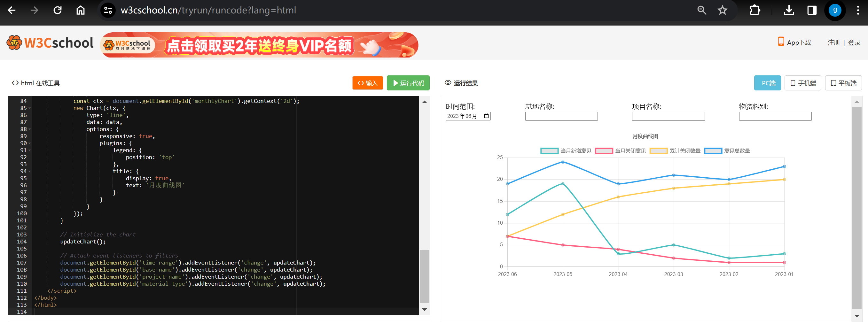The width and height of the screenshot is (868, 331).
Task: Focus the 物资料别 input field
Action: 775,117
